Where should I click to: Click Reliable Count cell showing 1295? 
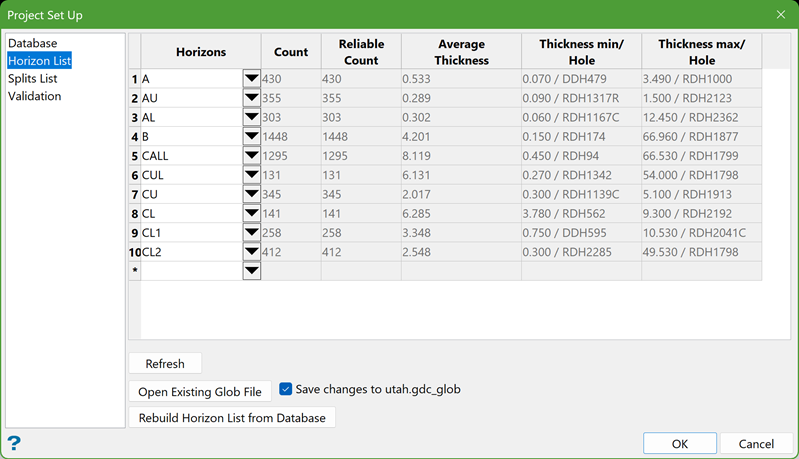pyautogui.click(x=361, y=156)
